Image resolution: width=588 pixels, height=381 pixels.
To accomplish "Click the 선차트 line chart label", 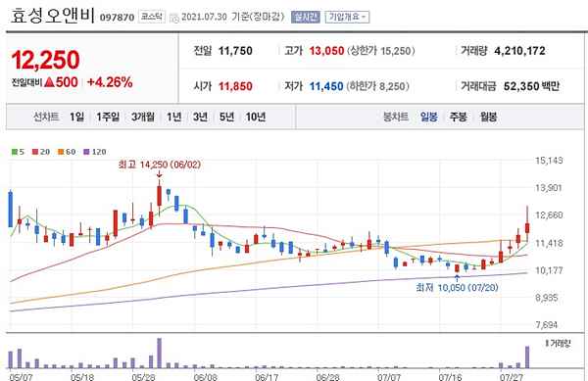I will 46,117.
